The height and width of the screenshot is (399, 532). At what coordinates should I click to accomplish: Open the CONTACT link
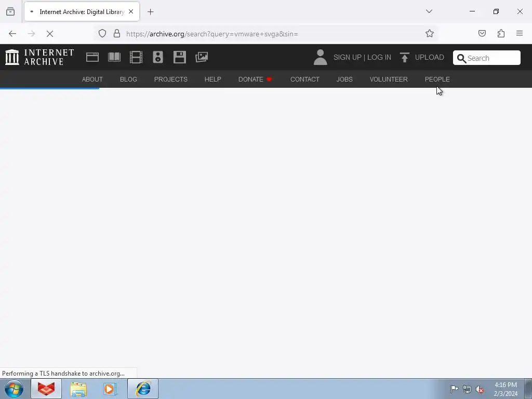point(305,79)
